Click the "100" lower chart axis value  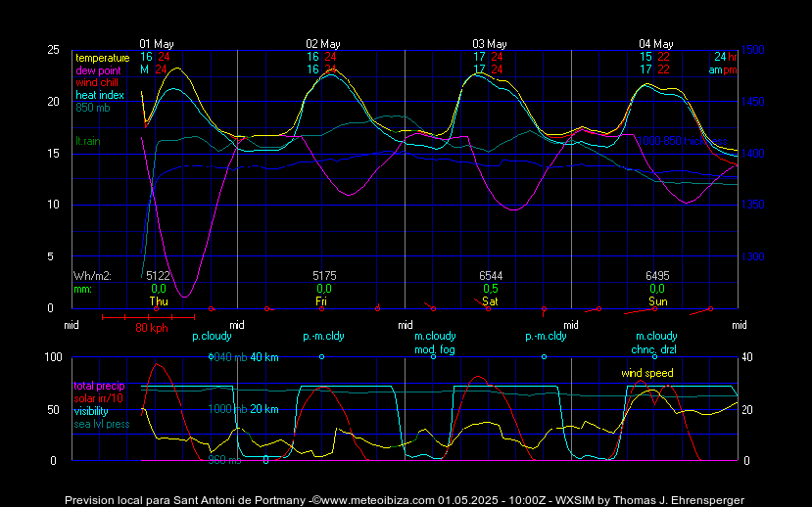point(53,357)
